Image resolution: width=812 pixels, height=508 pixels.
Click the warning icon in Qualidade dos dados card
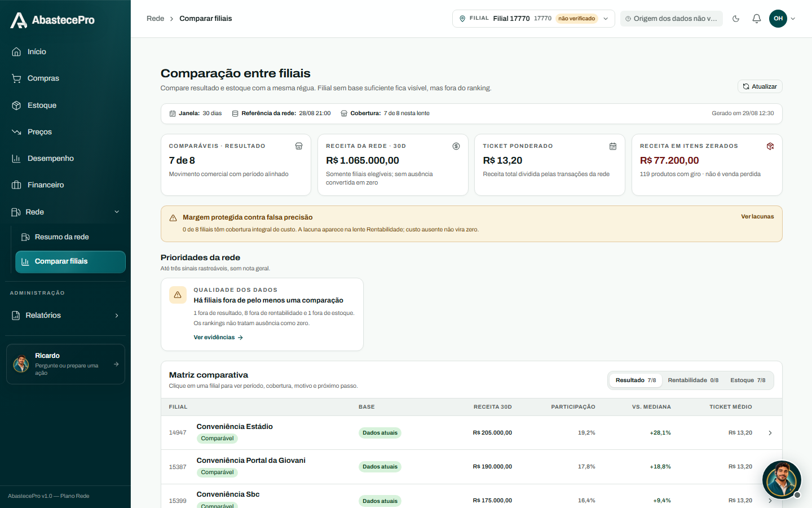click(x=178, y=295)
